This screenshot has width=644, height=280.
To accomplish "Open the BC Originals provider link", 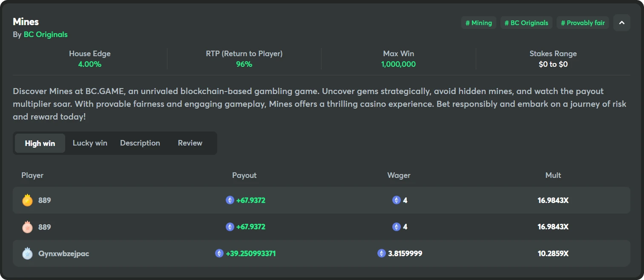I will [x=46, y=34].
